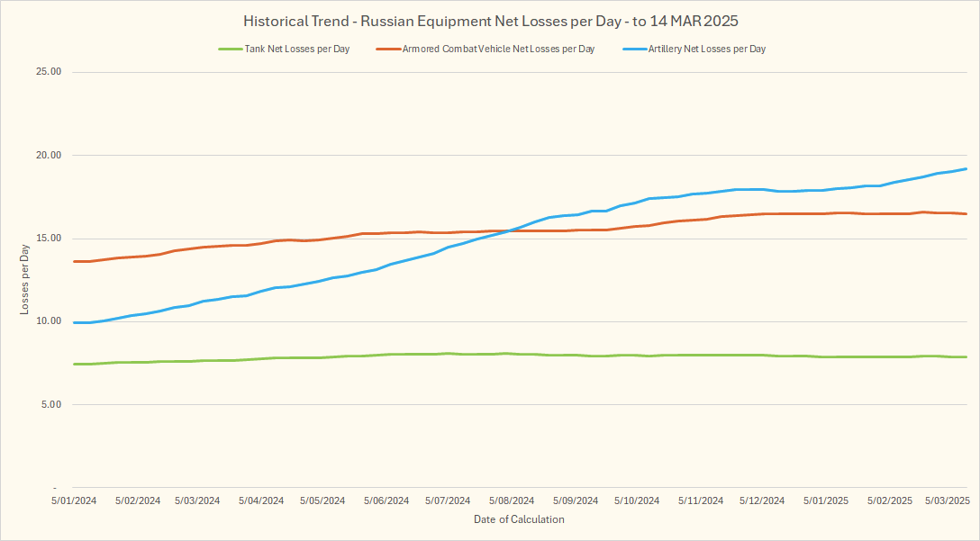980x541 pixels.
Task: Click where blue and orange lines cross
Action: [510, 230]
